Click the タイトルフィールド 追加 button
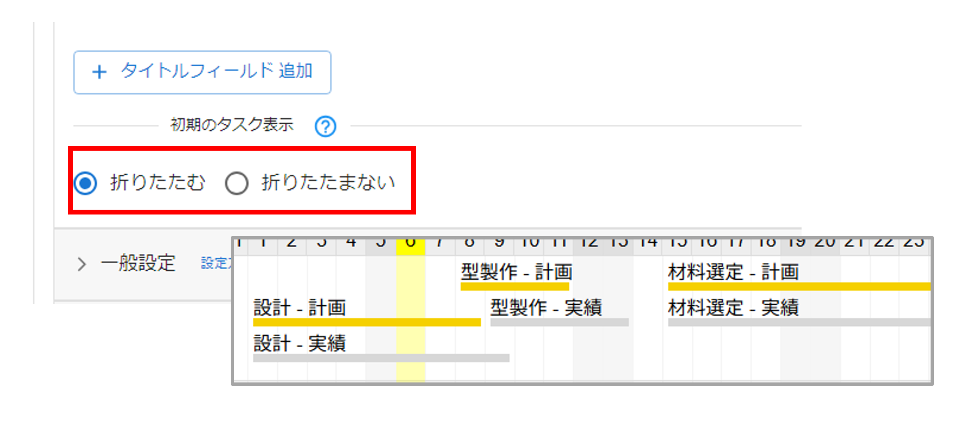Screen dimensions: 980x429 tap(202, 72)
